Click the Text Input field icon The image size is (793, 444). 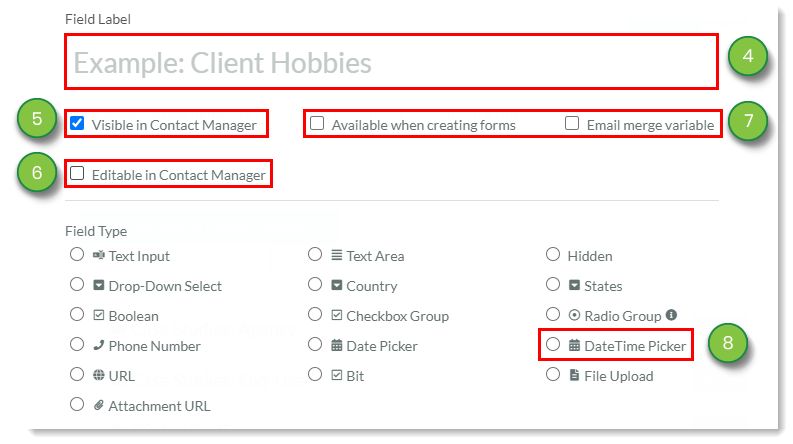click(x=99, y=255)
